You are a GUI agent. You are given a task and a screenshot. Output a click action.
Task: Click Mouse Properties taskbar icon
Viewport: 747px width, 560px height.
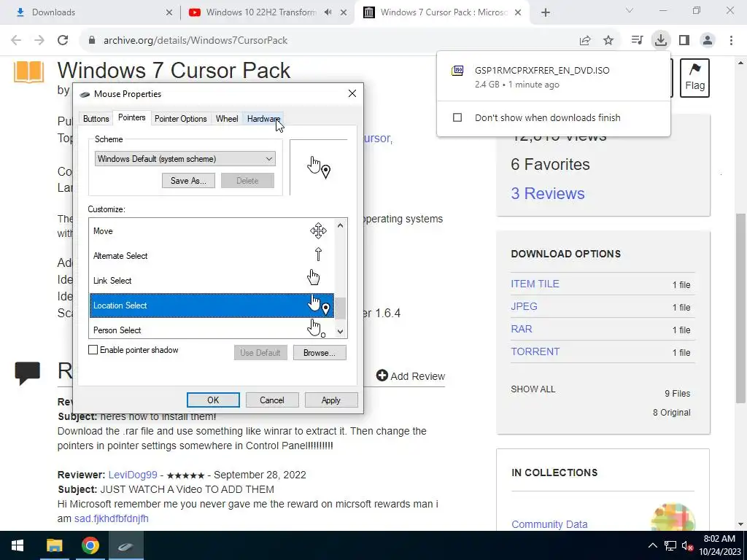pos(125,545)
